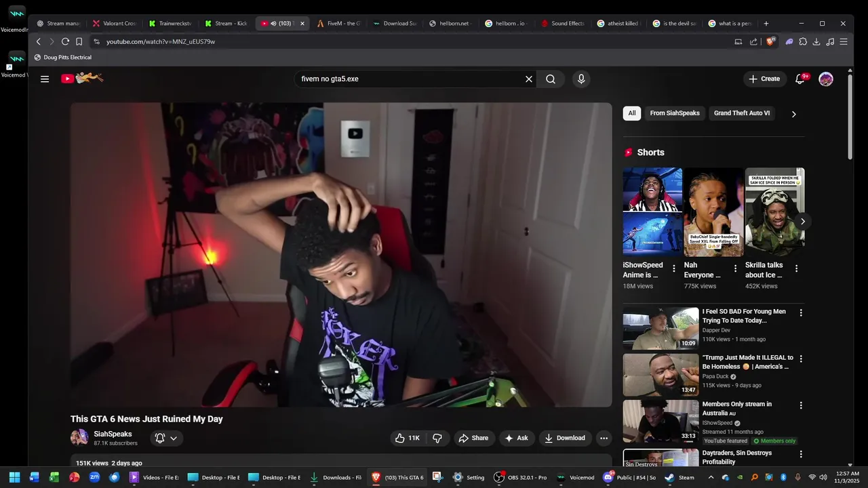Open the iShowSpeed Anime short thumbnail
This screenshot has width=868, height=488.
pyautogui.click(x=652, y=211)
